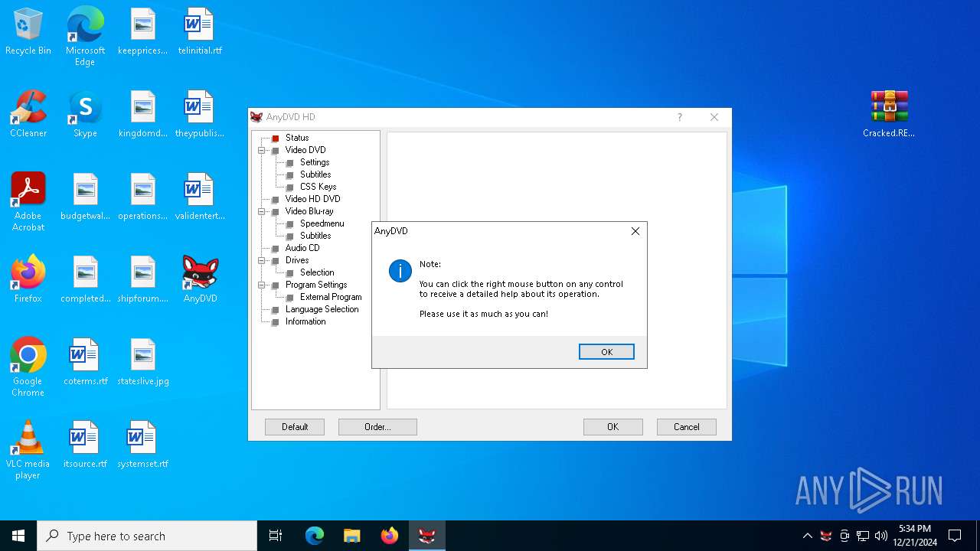Click the AnyDVD taskbar button
Viewport: 980px width, 551px height.
coord(426,536)
